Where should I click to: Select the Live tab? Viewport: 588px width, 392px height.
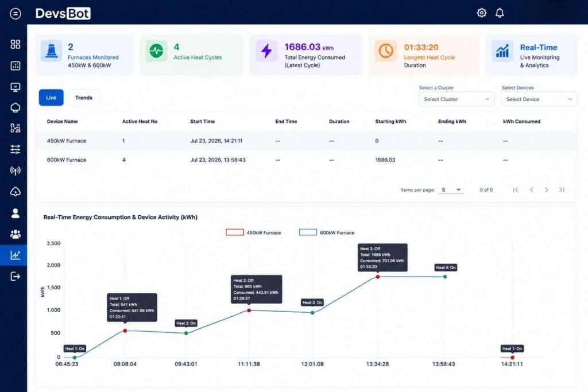[51, 98]
